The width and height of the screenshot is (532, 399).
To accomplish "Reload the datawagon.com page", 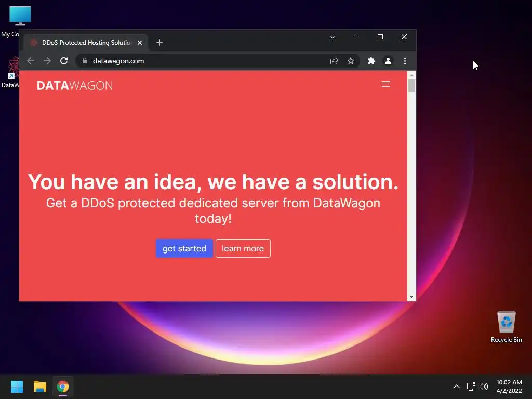I will point(64,61).
